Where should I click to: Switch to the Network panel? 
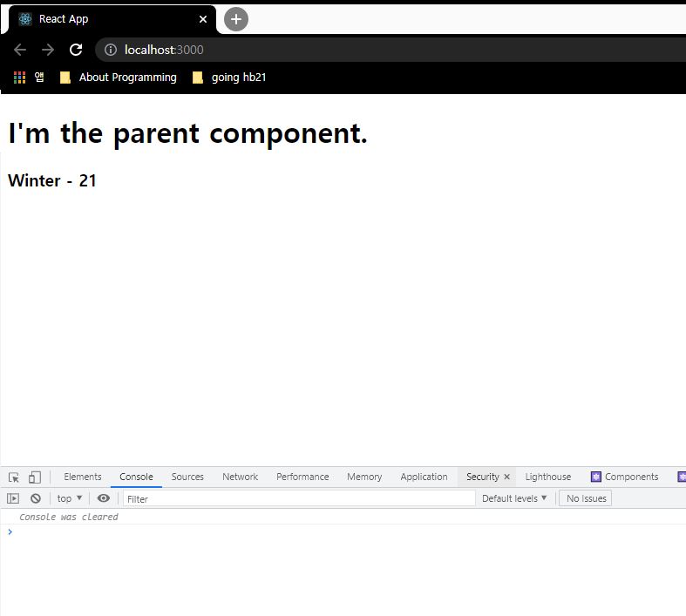tap(240, 477)
